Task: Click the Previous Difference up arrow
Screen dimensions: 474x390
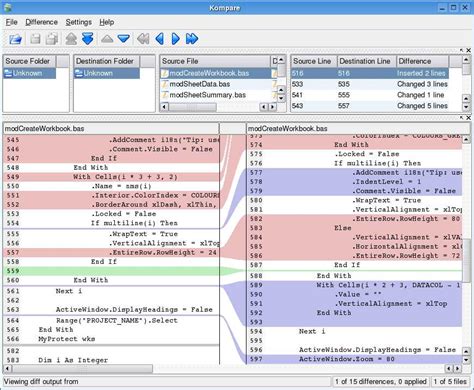Action: [107, 39]
